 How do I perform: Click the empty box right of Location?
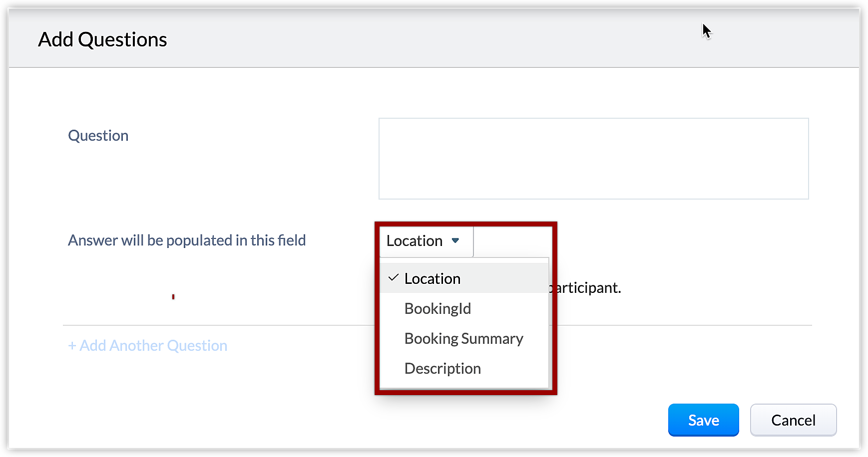512,242
